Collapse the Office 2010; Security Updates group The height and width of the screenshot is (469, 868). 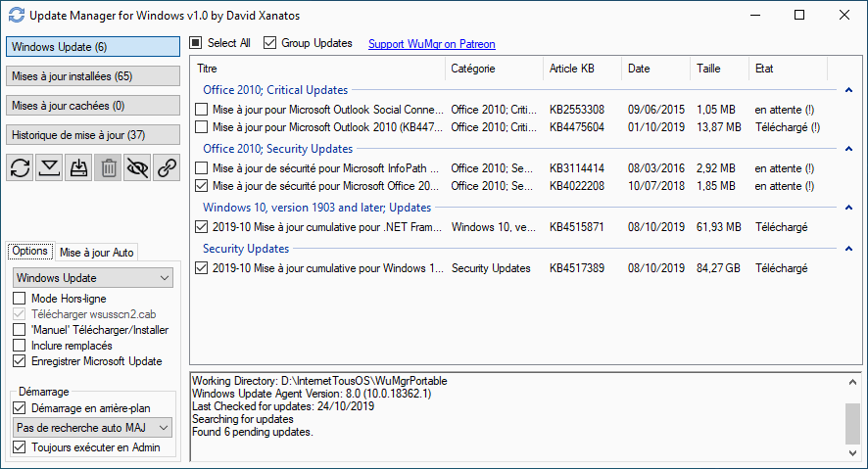[x=848, y=149]
